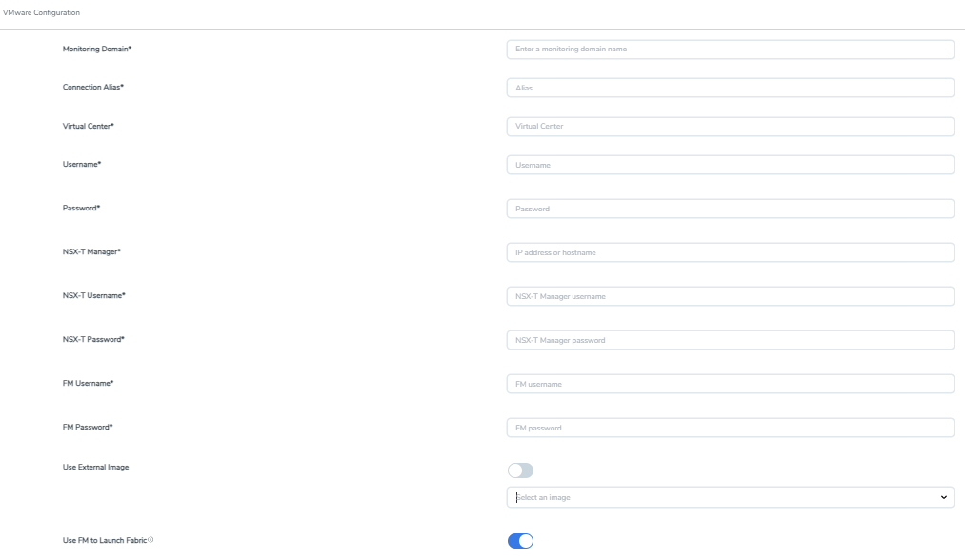Click info icon beside Use FM to Launch Fabric
This screenshot has width=965, height=560.
151,540
